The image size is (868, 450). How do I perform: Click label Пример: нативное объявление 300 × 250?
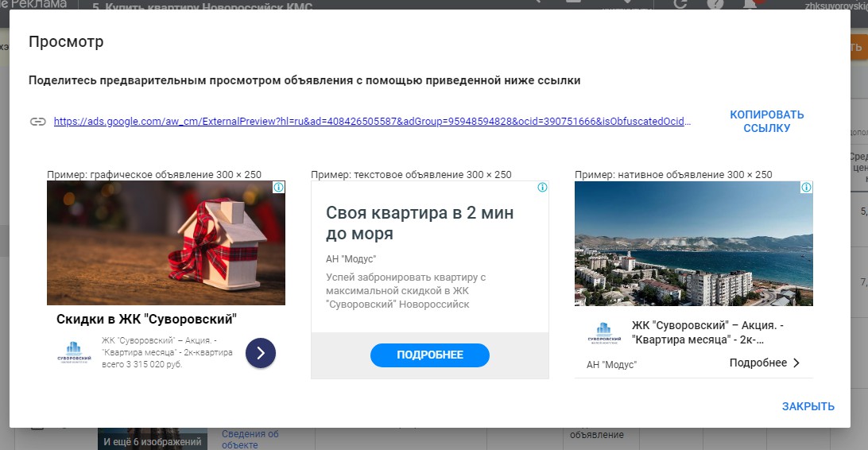[673, 174]
